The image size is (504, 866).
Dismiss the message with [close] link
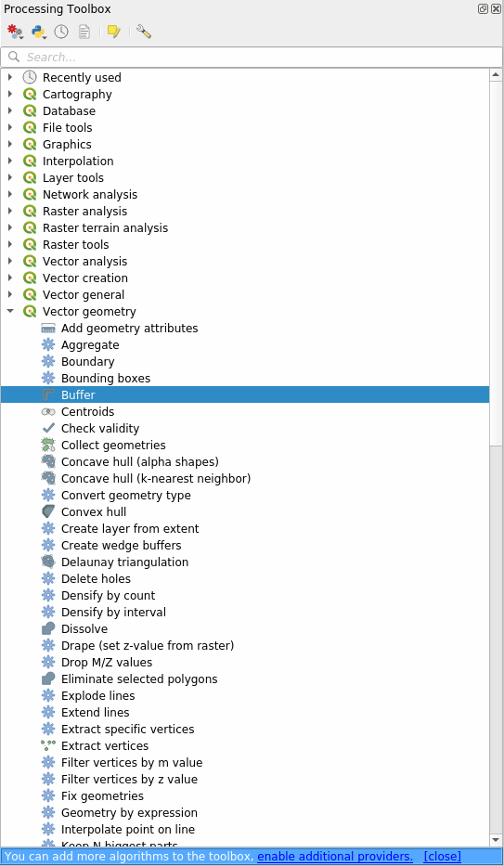442,857
